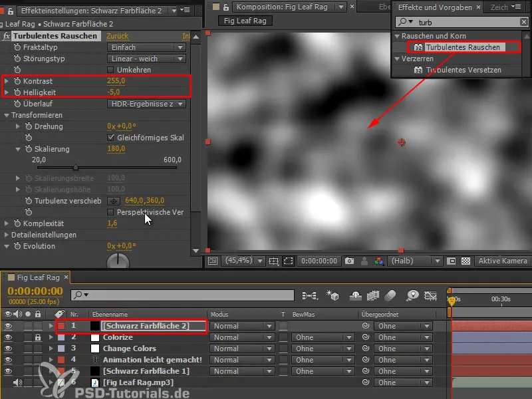
Task: Open the Fraktaltyp Einfach dropdown
Action: click(x=146, y=47)
